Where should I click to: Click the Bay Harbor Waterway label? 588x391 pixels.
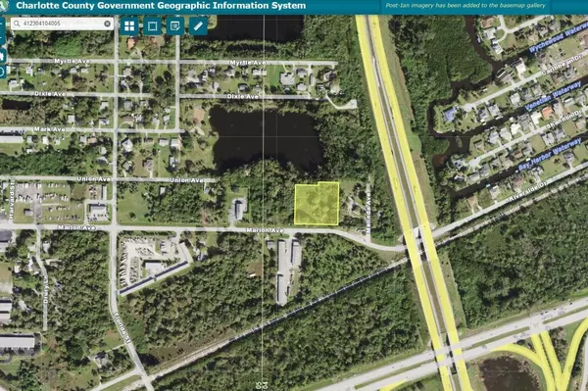pos(550,154)
